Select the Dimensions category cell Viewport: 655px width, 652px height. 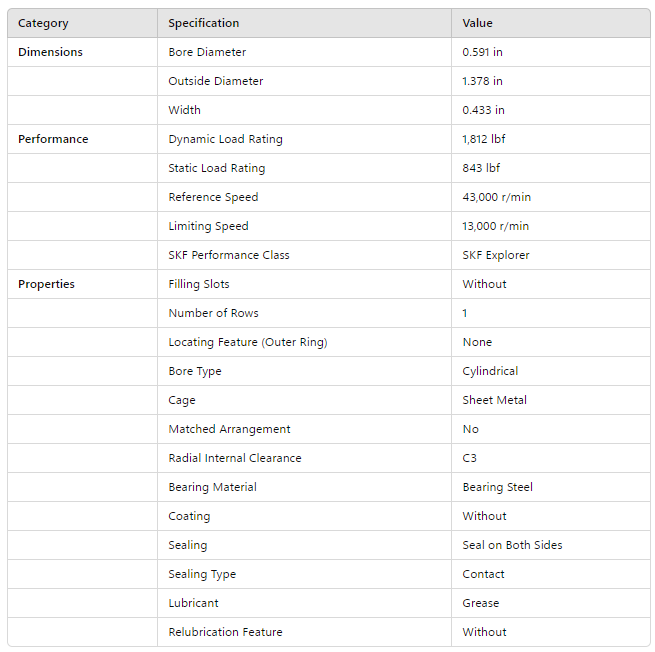[x=50, y=52]
